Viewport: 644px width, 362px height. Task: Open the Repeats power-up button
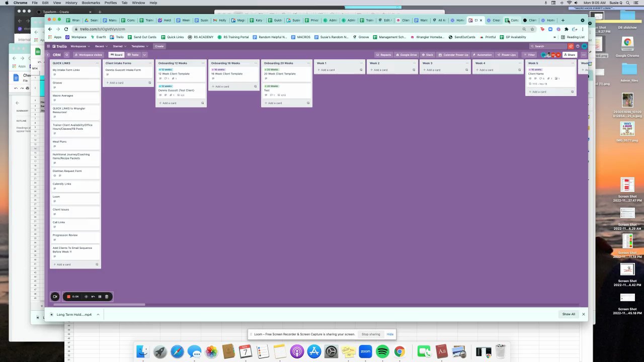point(383,55)
